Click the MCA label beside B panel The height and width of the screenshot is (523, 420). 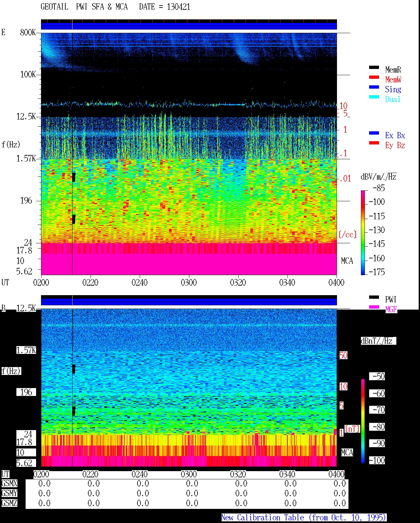[347, 452]
